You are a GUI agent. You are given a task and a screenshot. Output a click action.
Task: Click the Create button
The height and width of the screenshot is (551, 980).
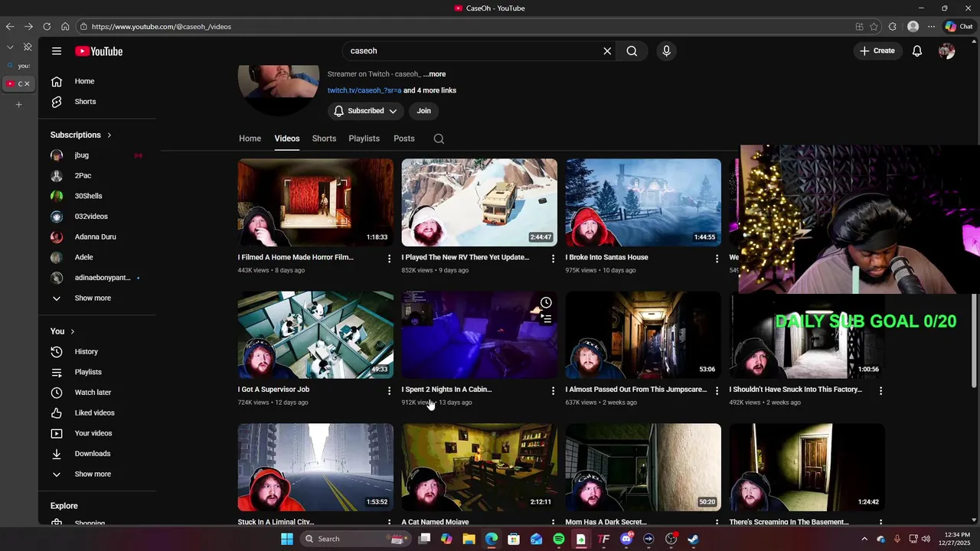(877, 51)
